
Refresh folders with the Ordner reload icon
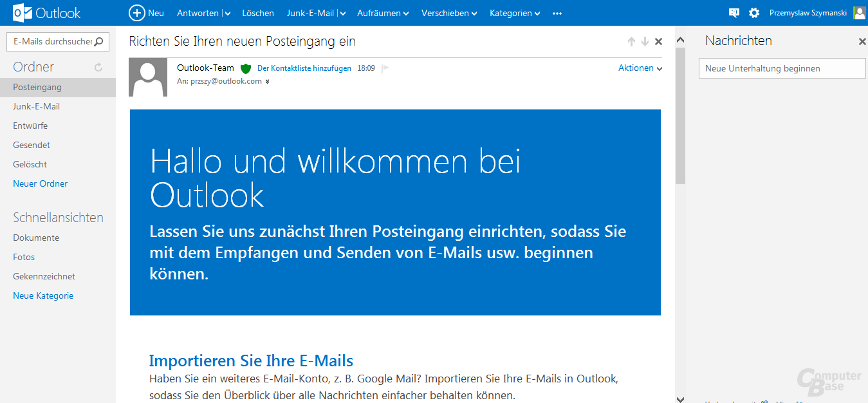pos(98,67)
